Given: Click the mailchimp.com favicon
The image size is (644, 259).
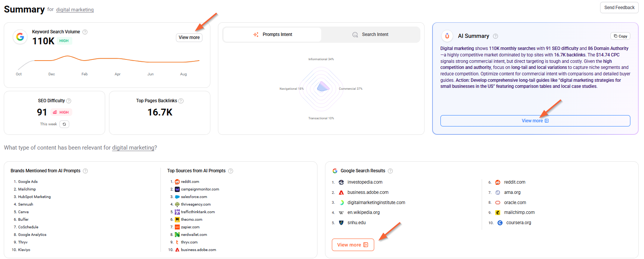Looking at the screenshot, I should tap(498, 212).
